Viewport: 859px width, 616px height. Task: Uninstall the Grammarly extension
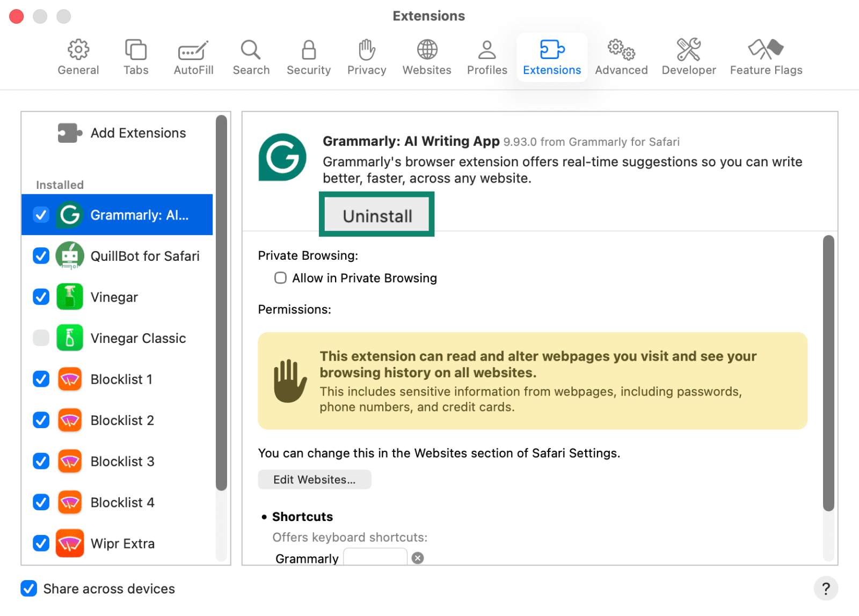tap(376, 214)
